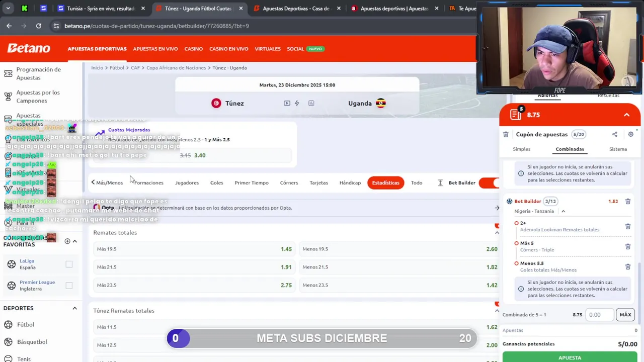This screenshot has width=644, height=362.
Task: Select Más 19.5 odds 1.45
Action: (x=194, y=249)
